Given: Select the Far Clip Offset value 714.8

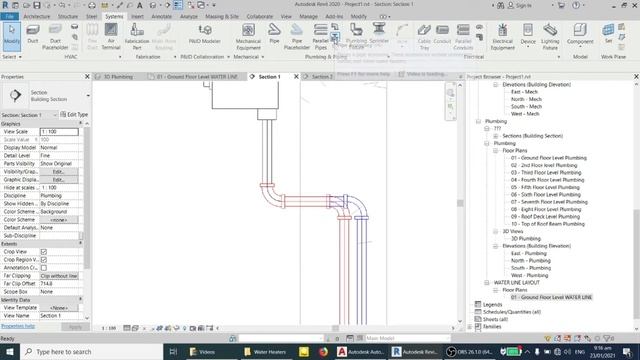Looking at the screenshot, I should tap(59, 284).
